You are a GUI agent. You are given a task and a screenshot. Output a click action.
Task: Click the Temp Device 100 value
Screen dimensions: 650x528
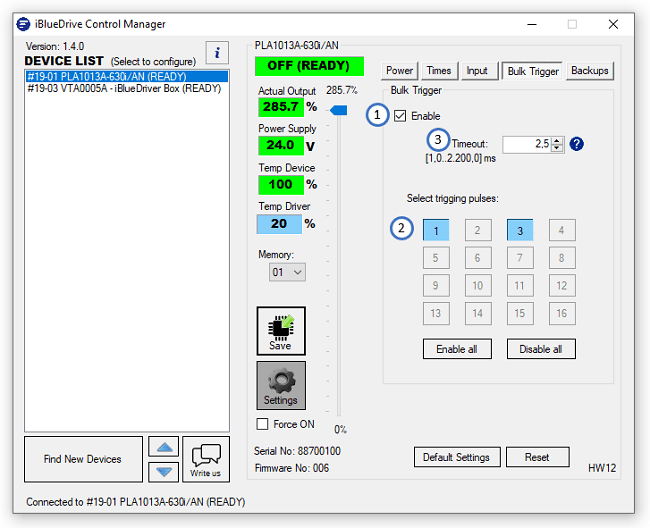[281, 184]
